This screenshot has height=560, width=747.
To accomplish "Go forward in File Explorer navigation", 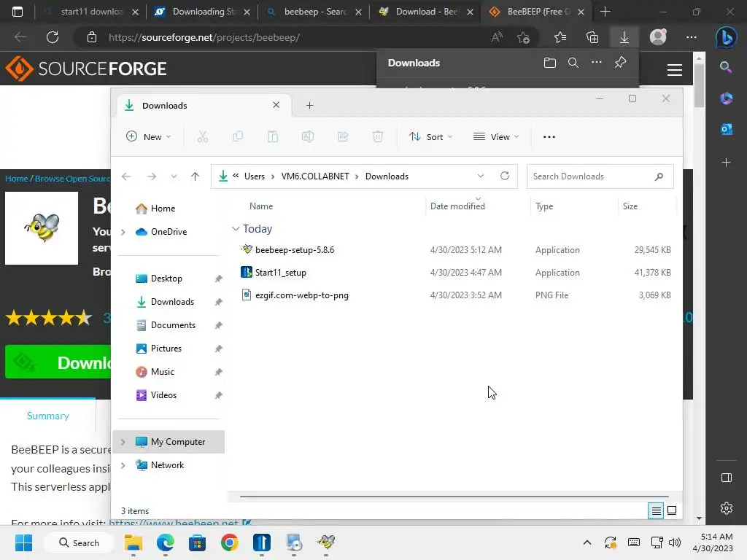I will click(152, 176).
